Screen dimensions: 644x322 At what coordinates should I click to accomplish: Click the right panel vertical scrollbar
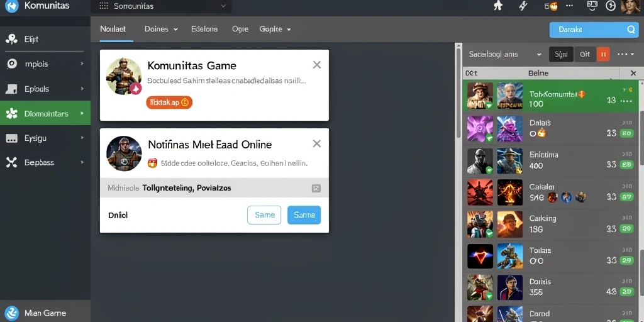tap(458, 92)
